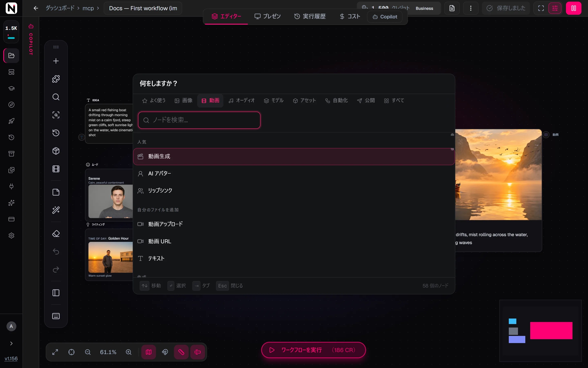Select the リップシンク node item

[294, 191]
